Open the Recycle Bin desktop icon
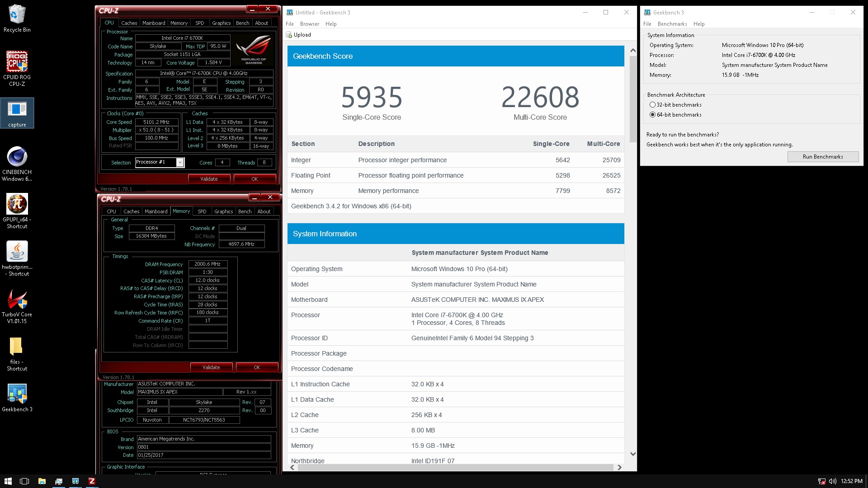 pos(17,18)
